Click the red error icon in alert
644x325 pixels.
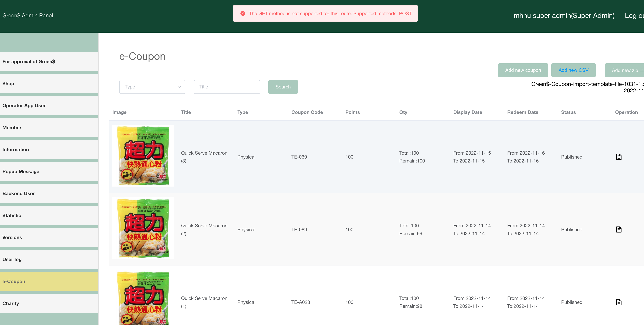(x=242, y=14)
